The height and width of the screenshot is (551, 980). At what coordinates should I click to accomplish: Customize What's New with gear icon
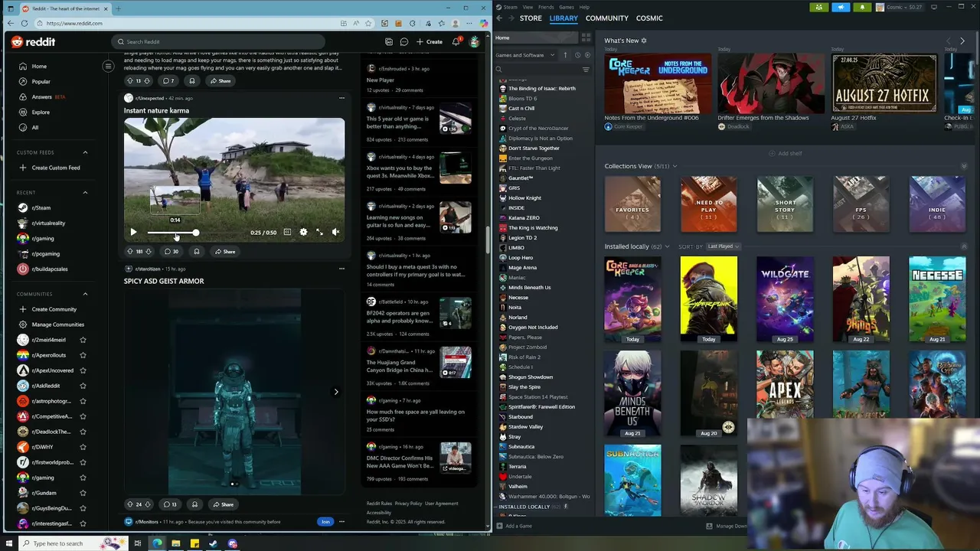[644, 41]
